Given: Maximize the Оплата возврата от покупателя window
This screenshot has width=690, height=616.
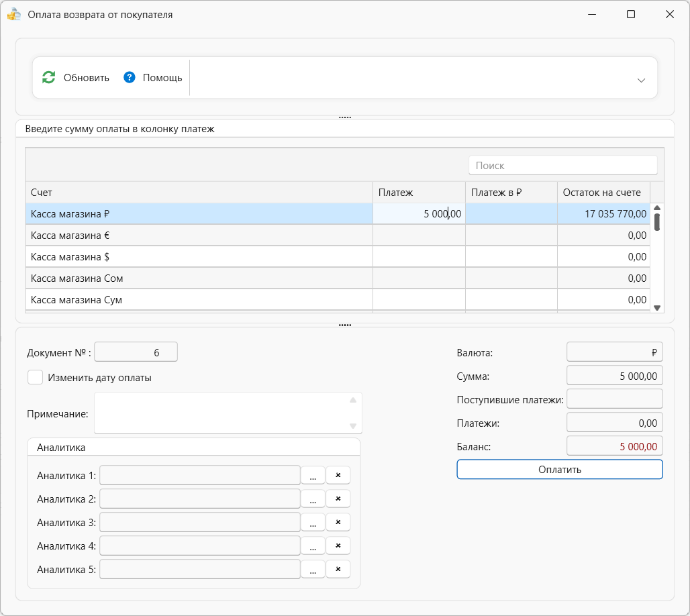Looking at the screenshot, I should (630, 15).
